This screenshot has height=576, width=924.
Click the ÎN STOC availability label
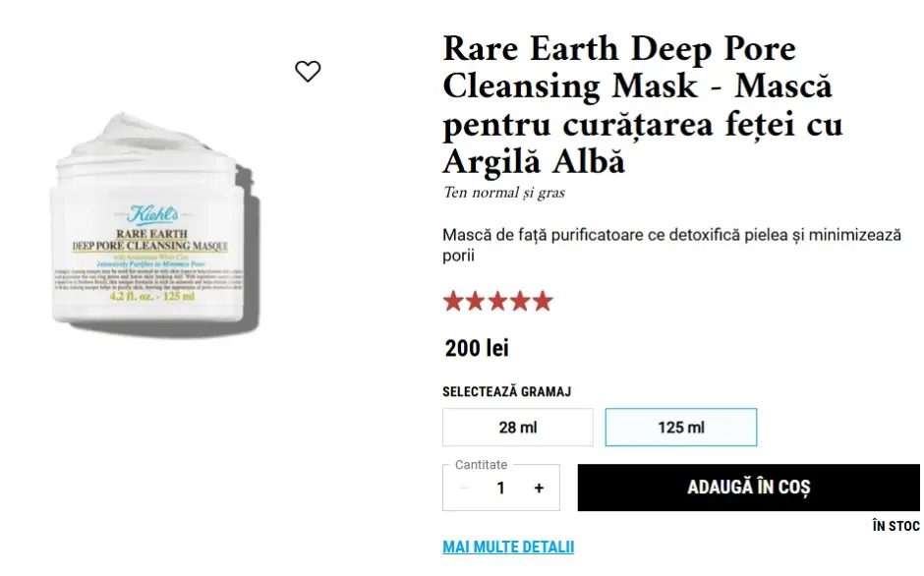tap(895, 526)
